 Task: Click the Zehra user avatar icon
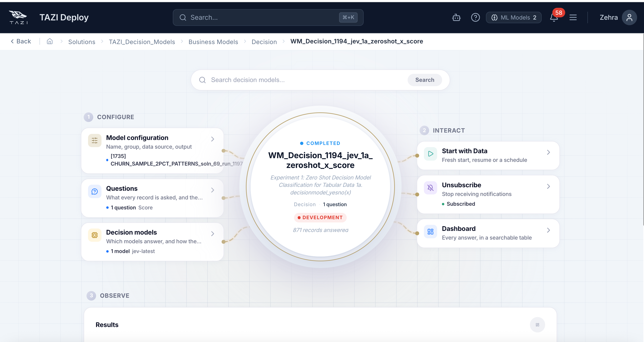(x=629, y=18)
